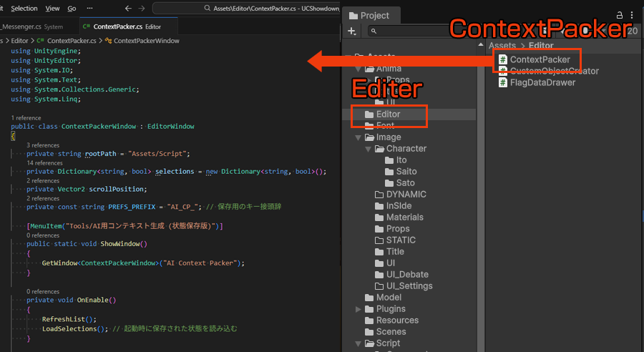Click the ContextPacker script file icon

click(x=503, y=59)
